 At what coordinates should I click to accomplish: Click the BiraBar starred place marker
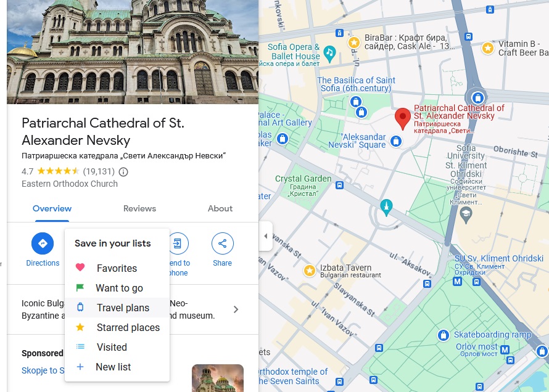tap(354, 43)
